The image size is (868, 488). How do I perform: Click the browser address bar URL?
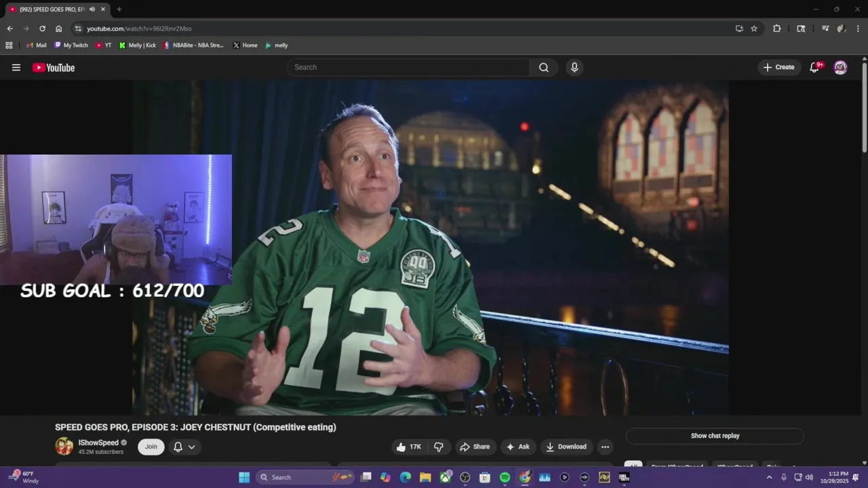139,28
